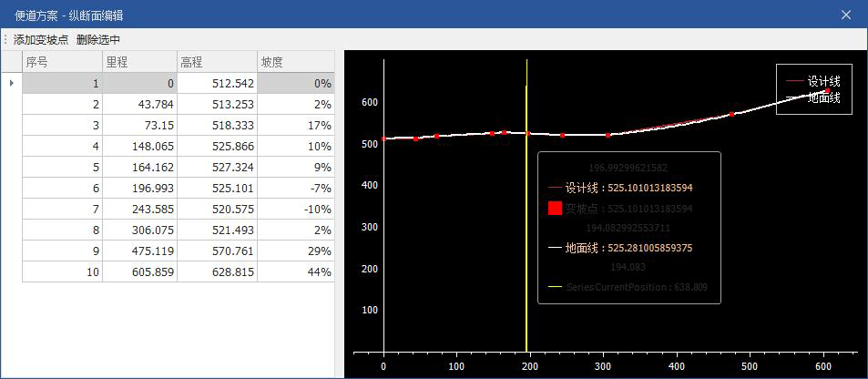Close the 纵断面编辑 window
868x379 pixels.
tap(846, 15)
